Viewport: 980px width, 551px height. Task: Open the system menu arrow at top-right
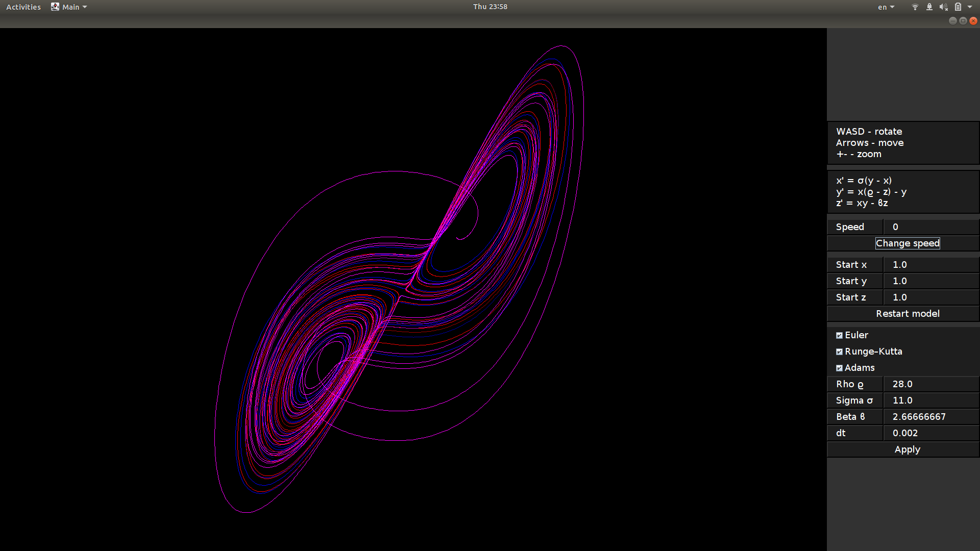970,7
